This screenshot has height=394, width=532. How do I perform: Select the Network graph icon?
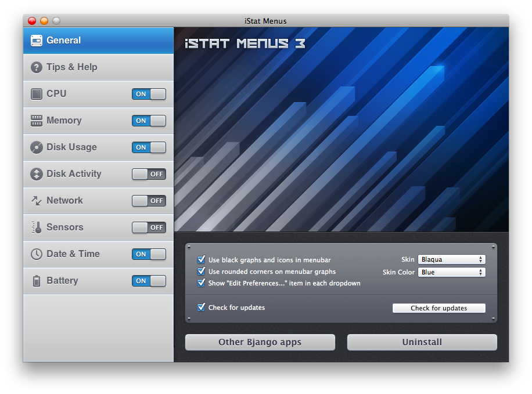(x=36, y=200)
